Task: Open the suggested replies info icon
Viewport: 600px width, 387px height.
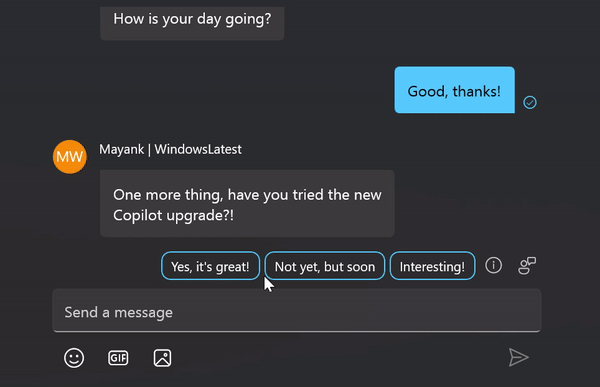Action: [x=493, y=265]
